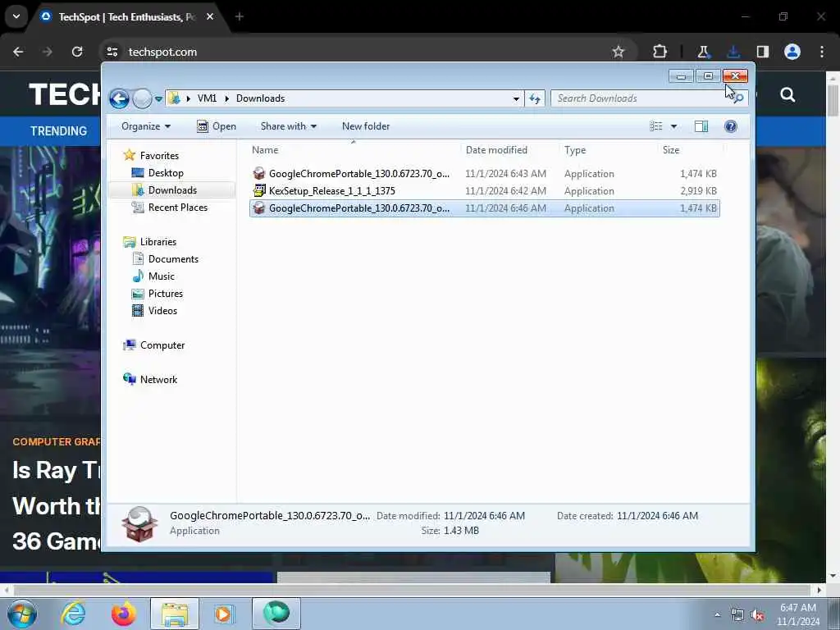Open new tab with plus button
Screen dimensions: 840x630
(240, 17)
